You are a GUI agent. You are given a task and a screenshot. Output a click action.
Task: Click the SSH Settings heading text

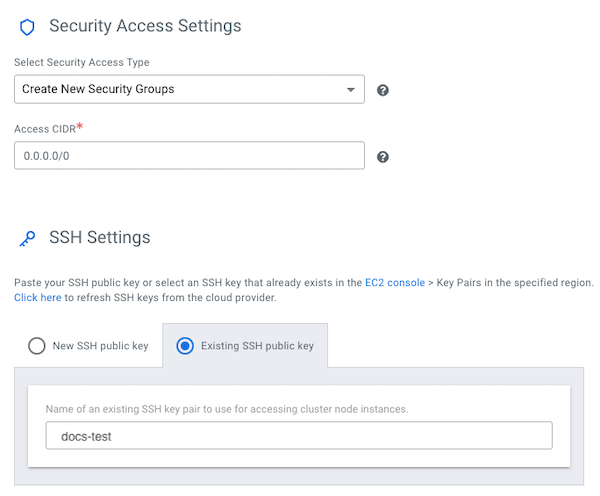click(x=100, y=237)
